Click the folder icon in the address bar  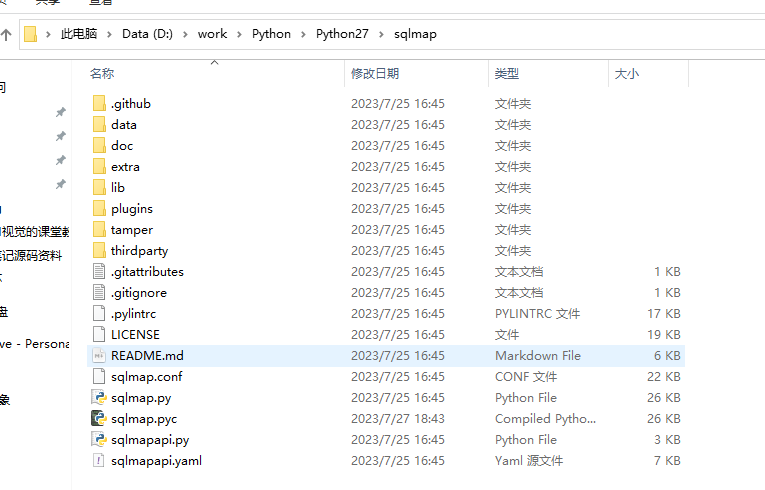pos(31,34)
